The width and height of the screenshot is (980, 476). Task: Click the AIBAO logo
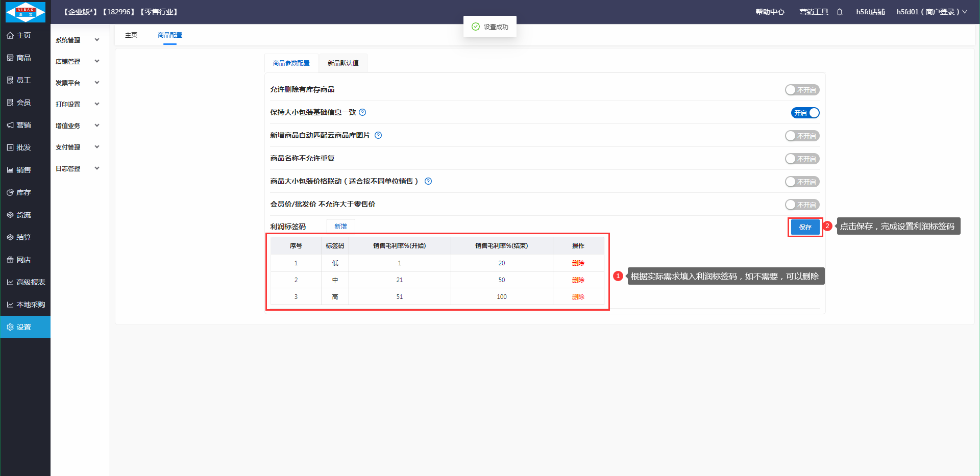(x=25, y=12)
